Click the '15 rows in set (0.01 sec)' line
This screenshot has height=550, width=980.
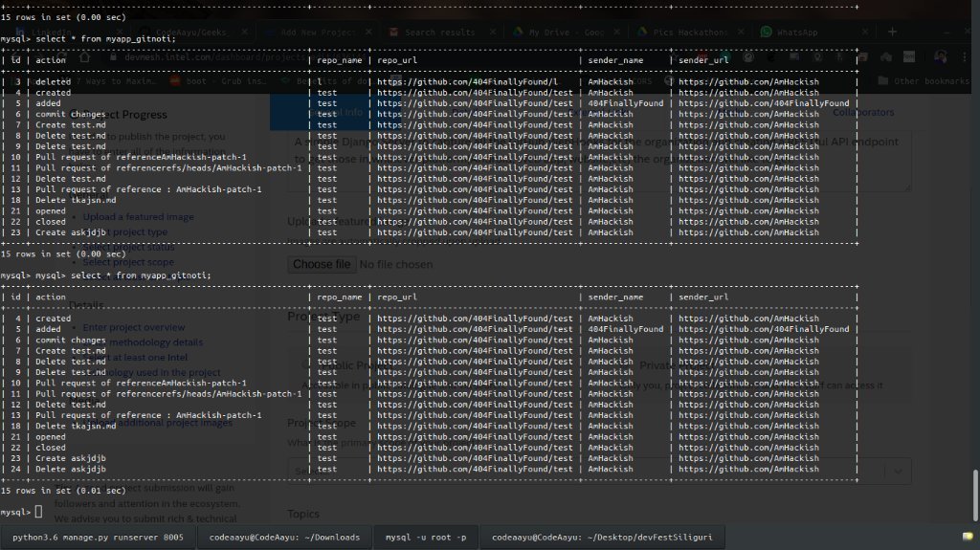point(63,491)
